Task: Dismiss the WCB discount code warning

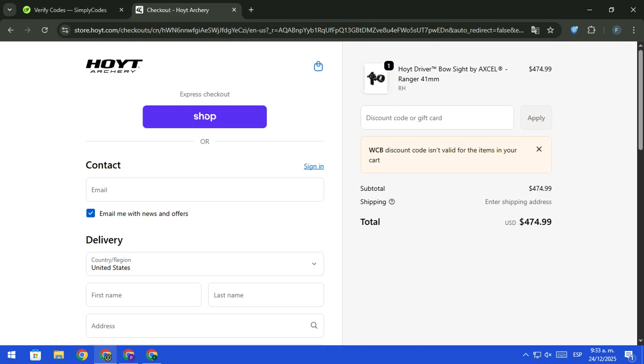Action: [x=539, y=149]
